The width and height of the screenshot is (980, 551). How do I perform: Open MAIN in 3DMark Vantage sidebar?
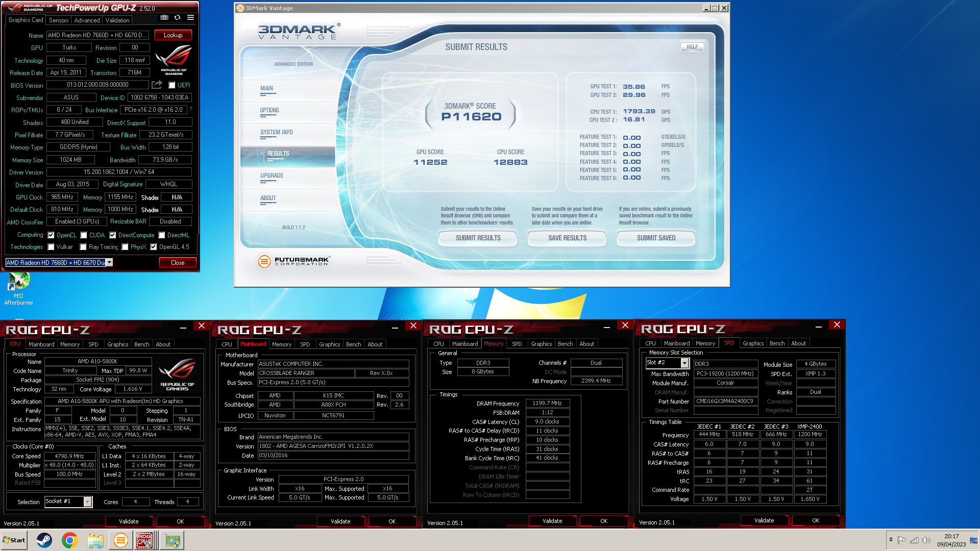[x=266, y=89]
